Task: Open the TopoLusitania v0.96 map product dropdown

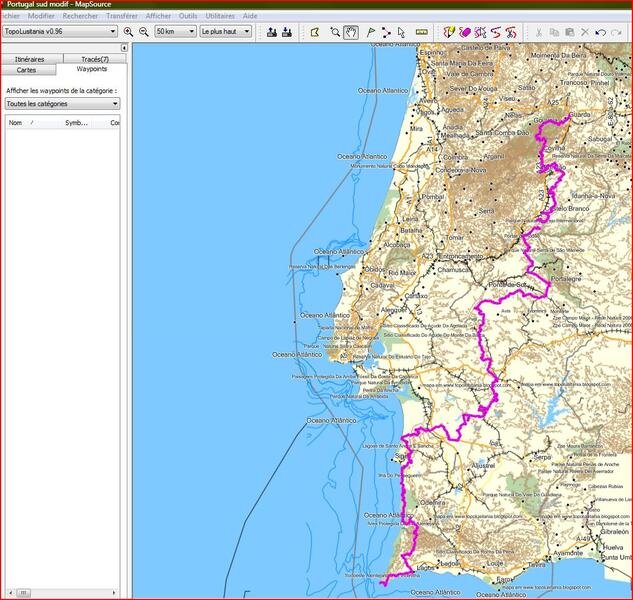Action: (60, 31)
